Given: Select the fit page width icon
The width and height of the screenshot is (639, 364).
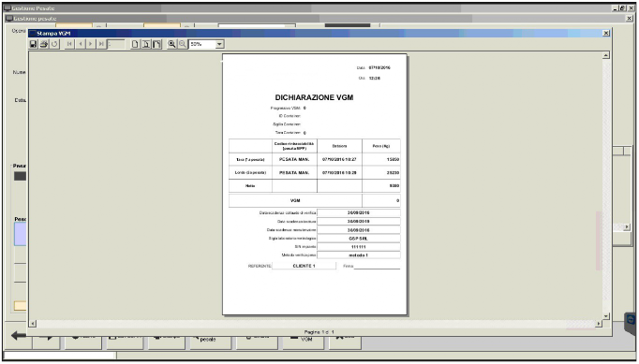Looking at the screenshot, I should 146,44.
